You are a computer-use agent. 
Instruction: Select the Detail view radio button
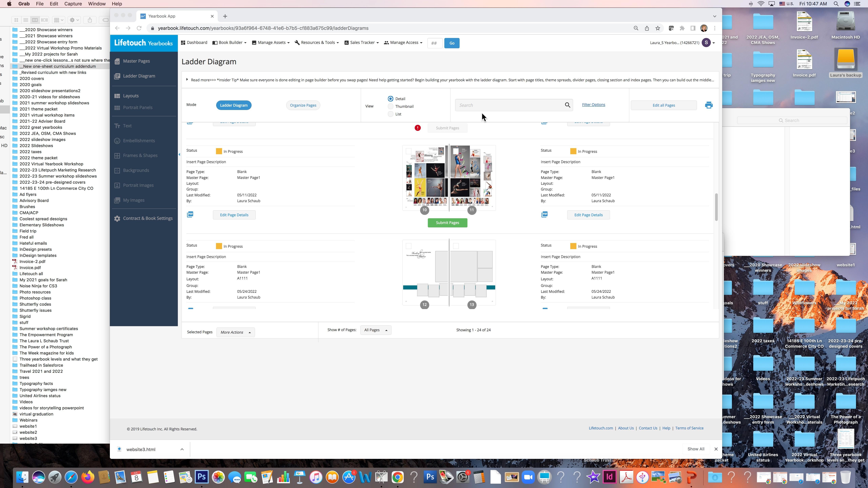(x=391, y=99)
